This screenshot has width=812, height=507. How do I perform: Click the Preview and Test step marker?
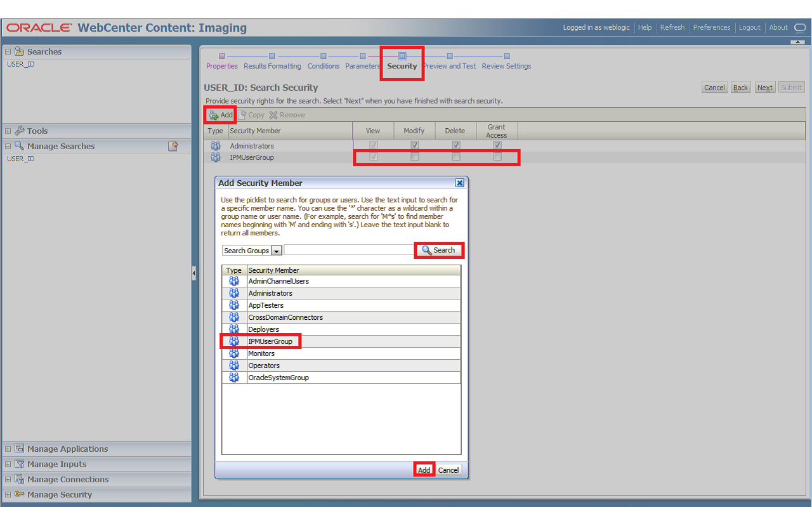[450, 56]
